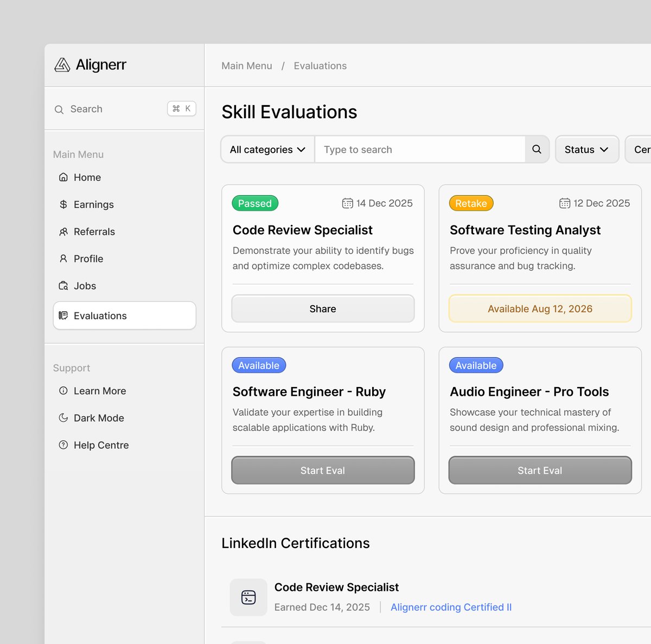Click the Jobs briefcase search icon
Image resolution: width=651 pixels, height=644 pixels.
click(63, 286)
